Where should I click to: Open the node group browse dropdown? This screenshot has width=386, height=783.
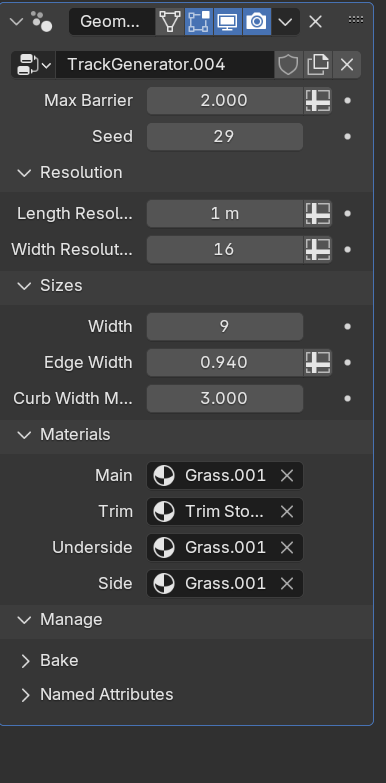click(33, 64)
